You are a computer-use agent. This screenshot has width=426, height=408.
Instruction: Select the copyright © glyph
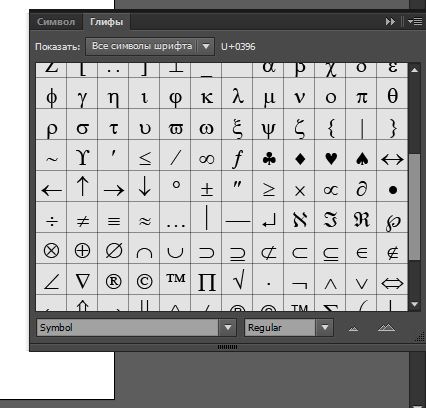[144, 280]
